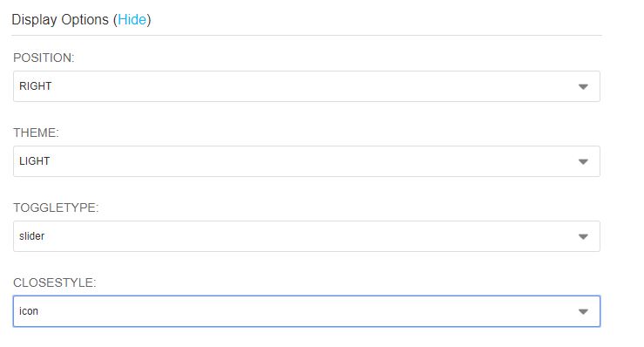Click the THEME dropdown arrow icon
Screen dimensions: 644x347
583,161
